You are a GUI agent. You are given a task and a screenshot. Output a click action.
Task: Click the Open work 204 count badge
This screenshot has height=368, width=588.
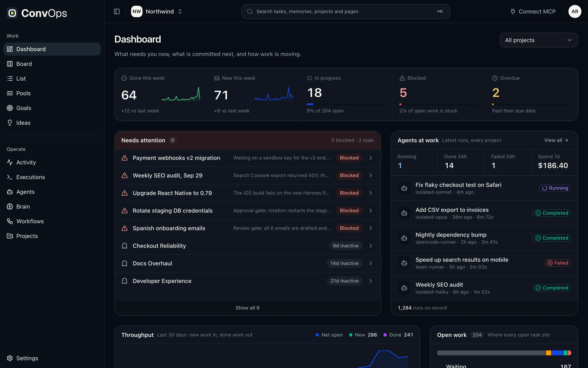[x=477, y=335]
